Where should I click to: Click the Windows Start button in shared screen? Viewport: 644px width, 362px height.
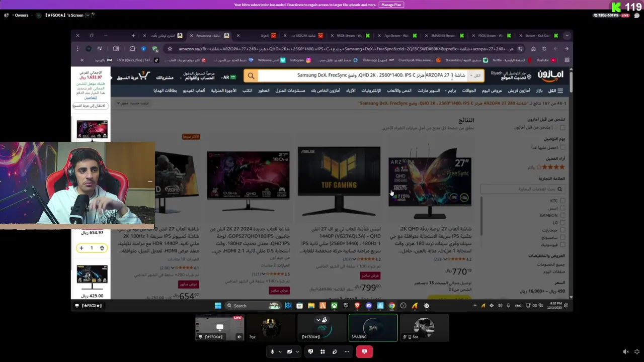tap(218, 306)
